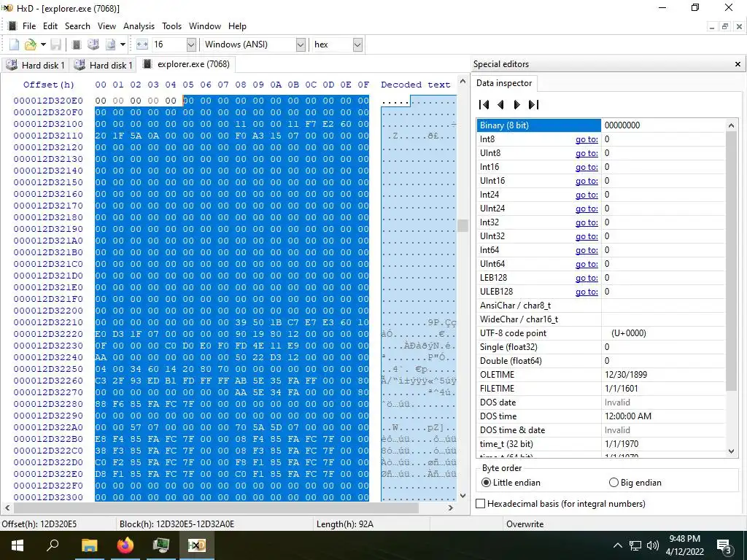Click the Open disk image toolbar icon
Image resolution: width=747 pixels, height=560 pixels.
(x=111, y=44)
